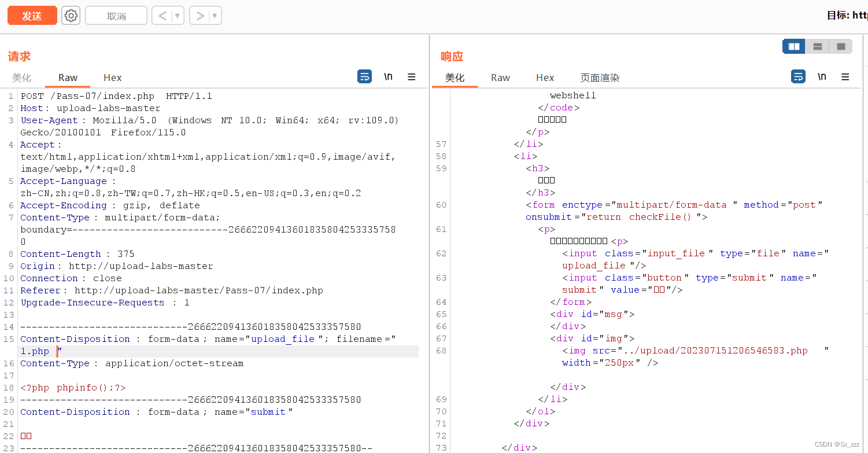Viewport: 868px width, 453px height.
Task: Select top-bottom split layout icon
Action: click(818, 46)
